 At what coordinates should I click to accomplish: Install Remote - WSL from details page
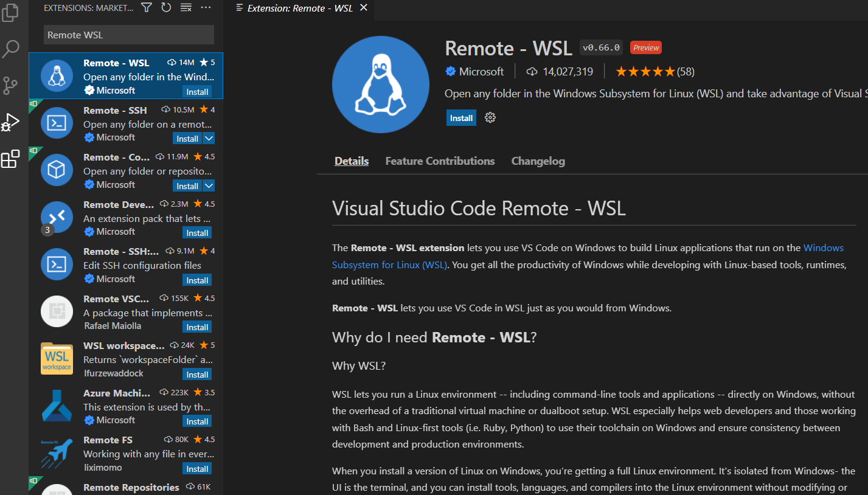[461, 118]
